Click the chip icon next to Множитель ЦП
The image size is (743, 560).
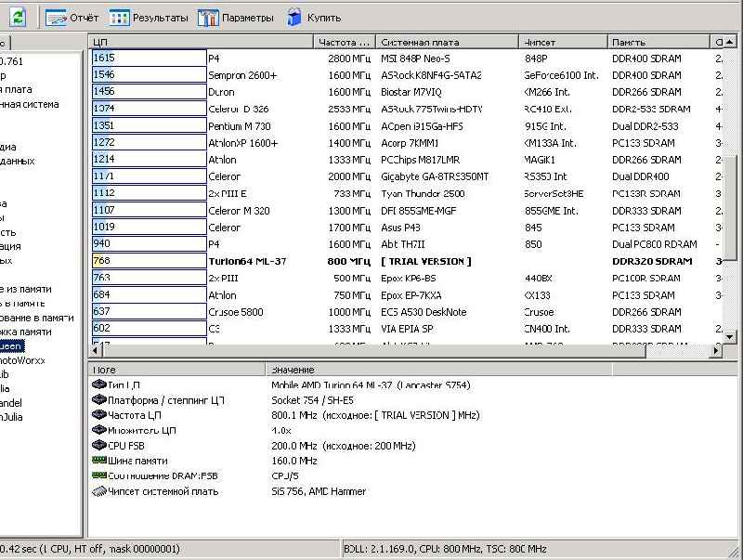99,430
